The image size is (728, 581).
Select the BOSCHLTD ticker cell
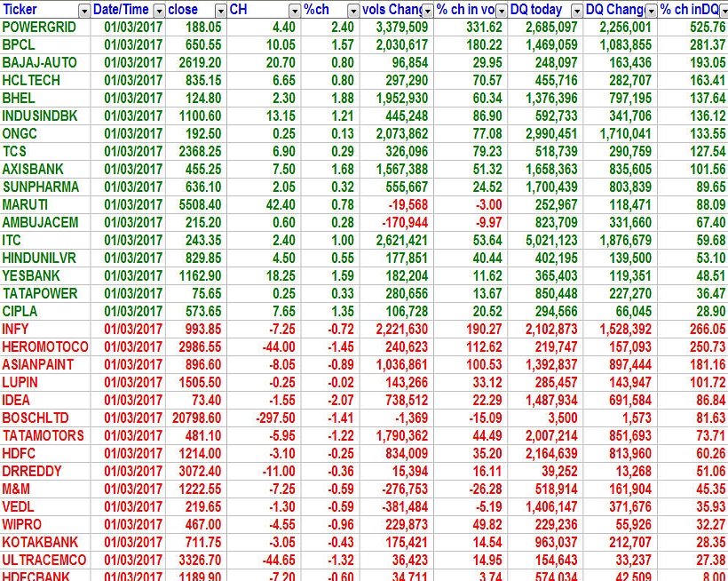point(45,418)
